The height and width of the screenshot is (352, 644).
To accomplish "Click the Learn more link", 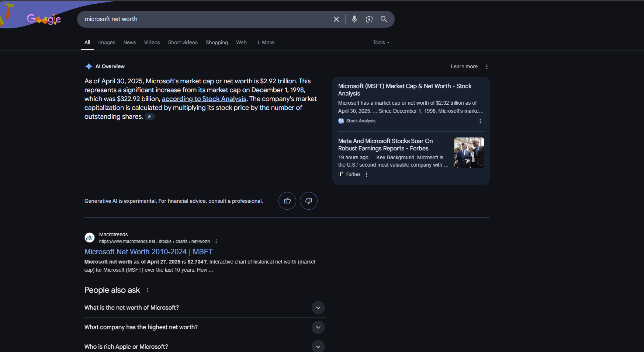I will point(464,67).
